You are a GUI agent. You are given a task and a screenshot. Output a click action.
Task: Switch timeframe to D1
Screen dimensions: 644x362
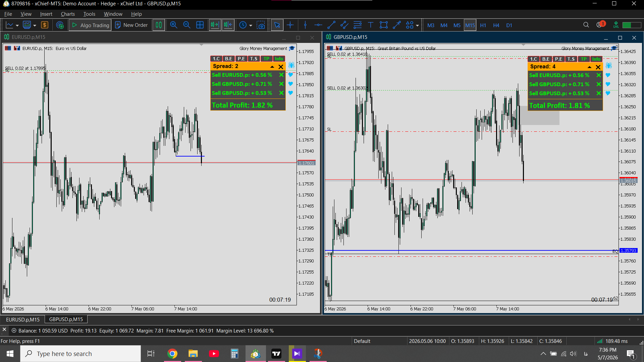click(x=509, y=25)
